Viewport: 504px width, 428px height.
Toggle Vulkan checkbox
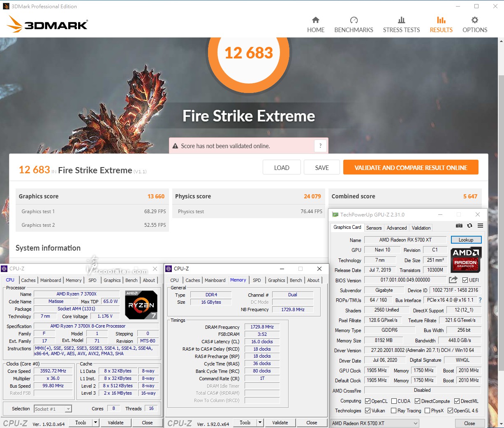[x=368, y=410]
